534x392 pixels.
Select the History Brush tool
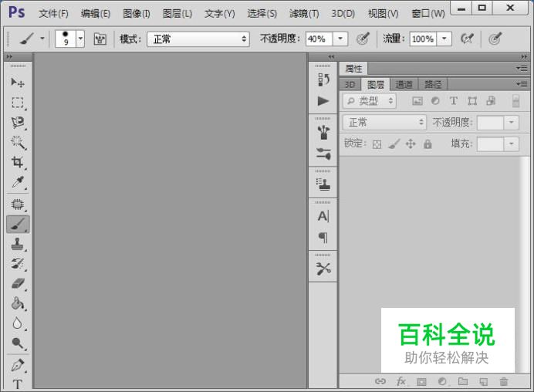(18, 264)
